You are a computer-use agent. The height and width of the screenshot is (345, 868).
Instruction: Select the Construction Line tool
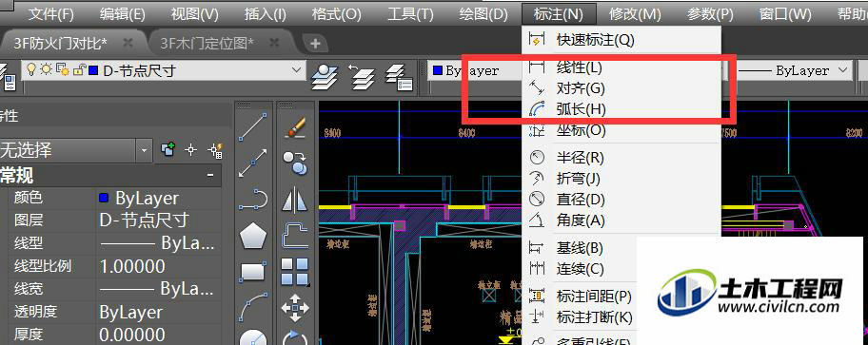pos(253,163)
